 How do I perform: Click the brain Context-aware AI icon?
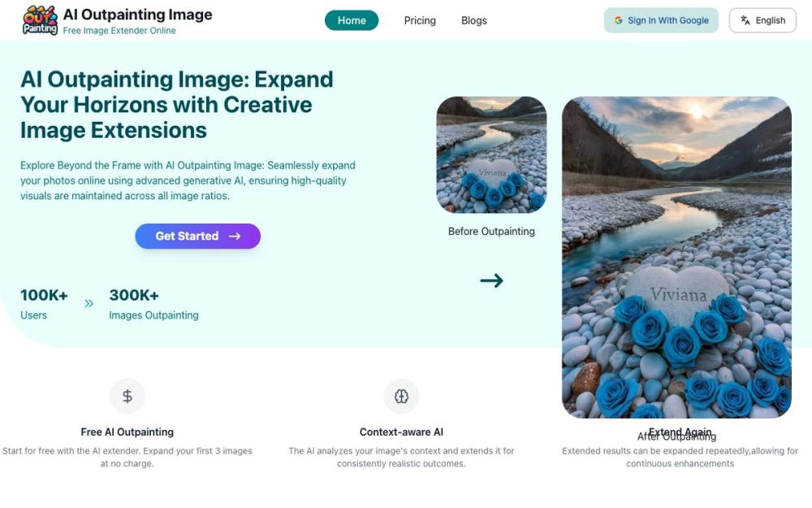coord(401,396)
